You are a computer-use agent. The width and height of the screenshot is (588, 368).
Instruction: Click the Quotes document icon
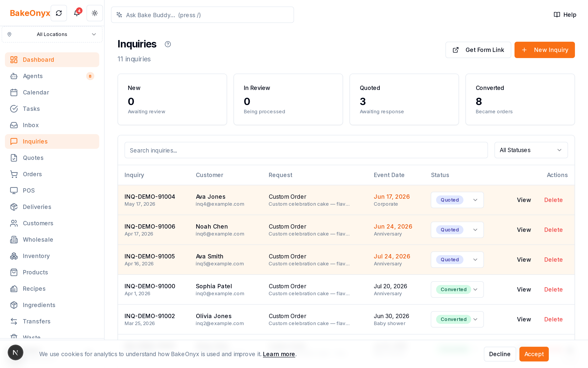pyautogui.click(x=14, y=158)
